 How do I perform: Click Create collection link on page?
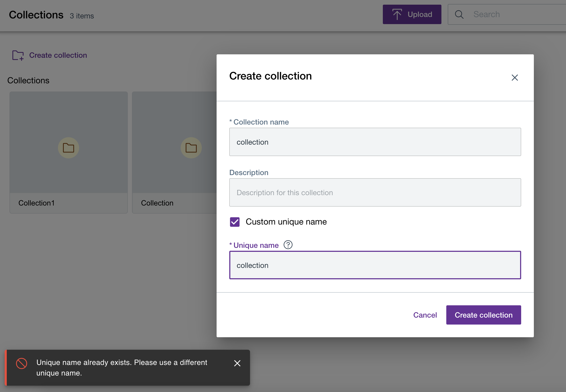(x=58, y=55)
